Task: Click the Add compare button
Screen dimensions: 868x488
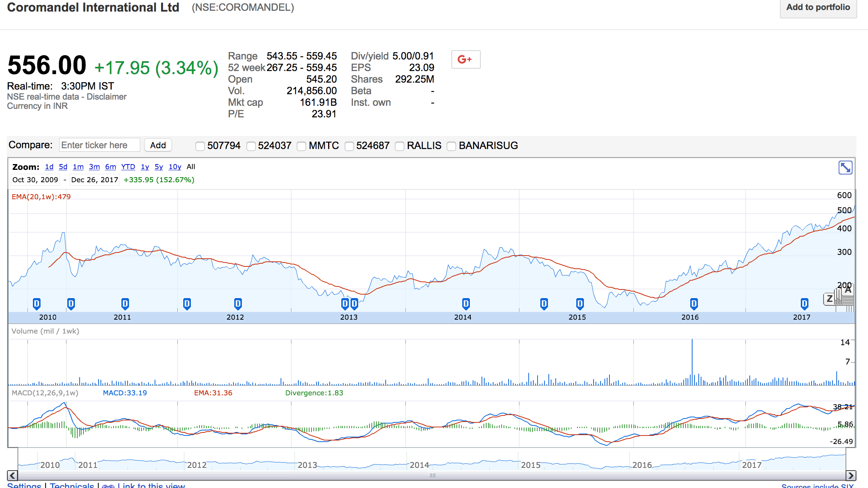Action: tap(158, 145)
